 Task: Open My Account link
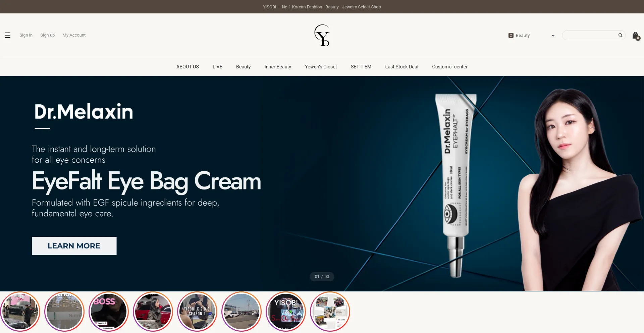74,35
